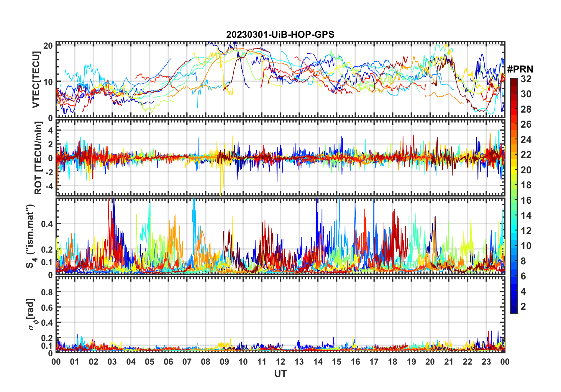Screen dimensions: 561x392
Task: Click x-axis hour tick label 07
Action: click(x=187, y=362)
